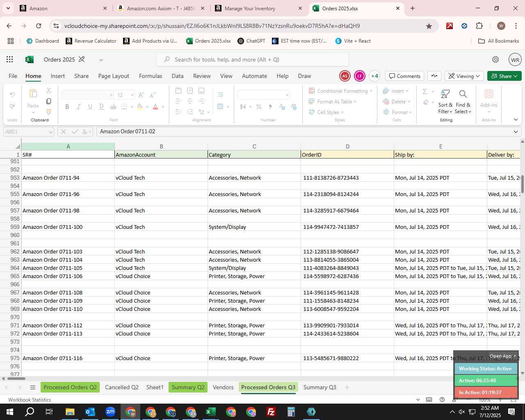The image size is (525, 420).
Task: Click the Comma Style icon
Action: pyautogui.click(x=270, y=107)
